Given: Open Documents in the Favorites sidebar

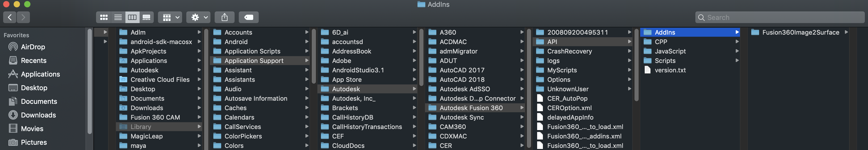Looking at the screenshot, I should (39, 101).
